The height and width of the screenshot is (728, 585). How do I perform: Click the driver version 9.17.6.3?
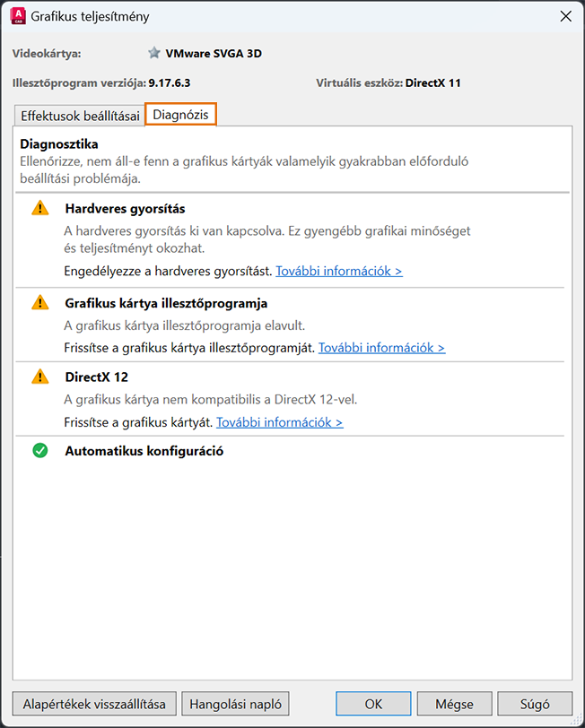170,83
